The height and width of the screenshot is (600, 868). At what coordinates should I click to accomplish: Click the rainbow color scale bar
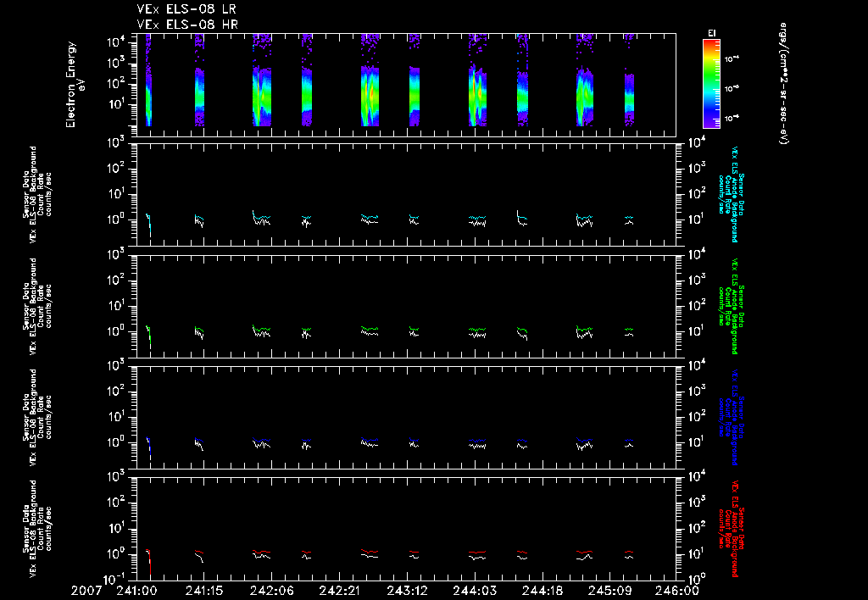pyautogui.click(x=711, y=84)
